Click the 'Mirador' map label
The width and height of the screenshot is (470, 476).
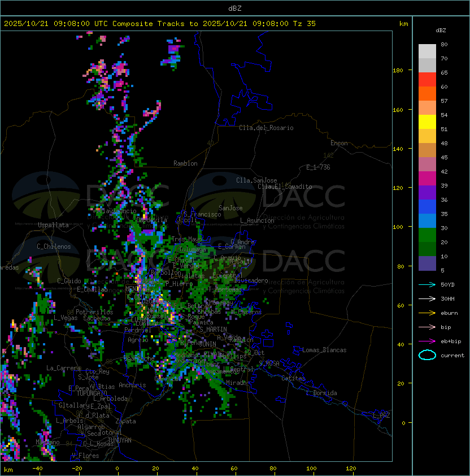pos(238,383)
